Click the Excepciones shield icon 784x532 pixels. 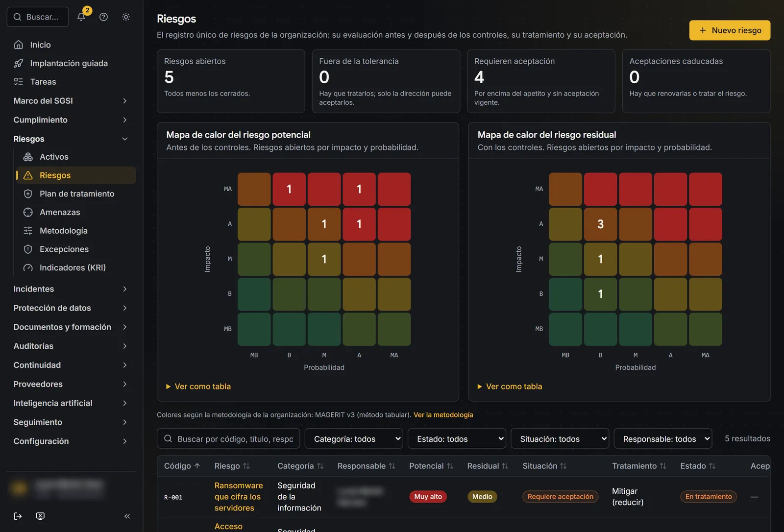pyautogui.click(x=28, y=249)
